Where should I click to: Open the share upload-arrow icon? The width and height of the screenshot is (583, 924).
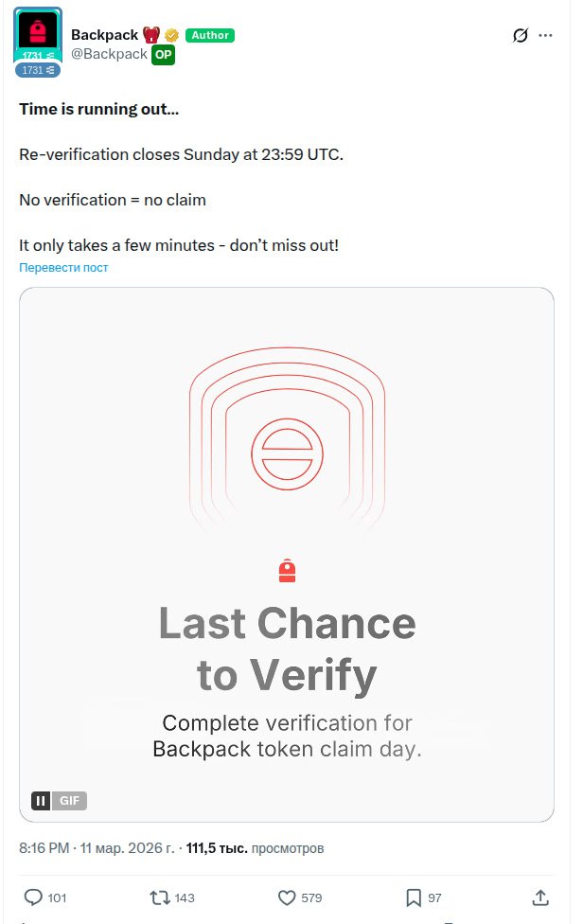pyautogui.click(x=540, y=897)
